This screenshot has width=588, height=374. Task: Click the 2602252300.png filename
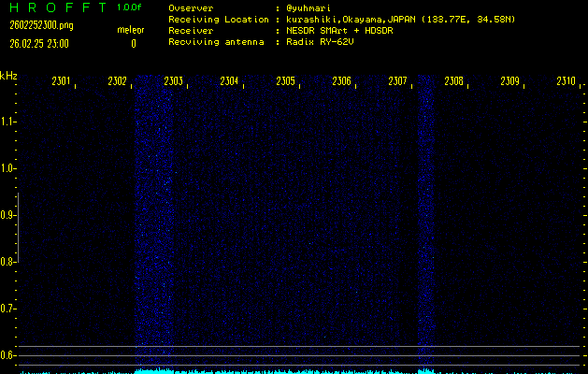coord(42,25)
